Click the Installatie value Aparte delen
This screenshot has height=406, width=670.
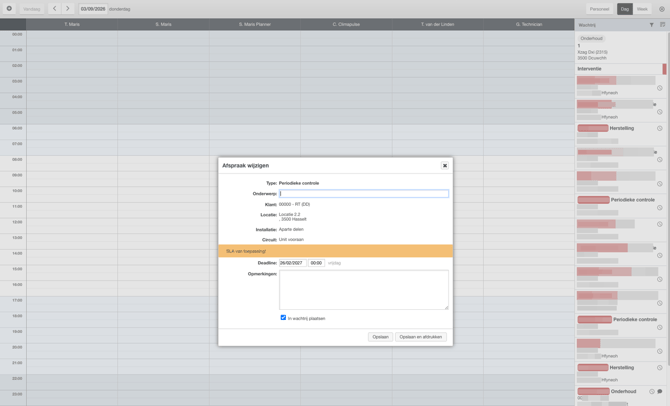[x=291, y=229]
